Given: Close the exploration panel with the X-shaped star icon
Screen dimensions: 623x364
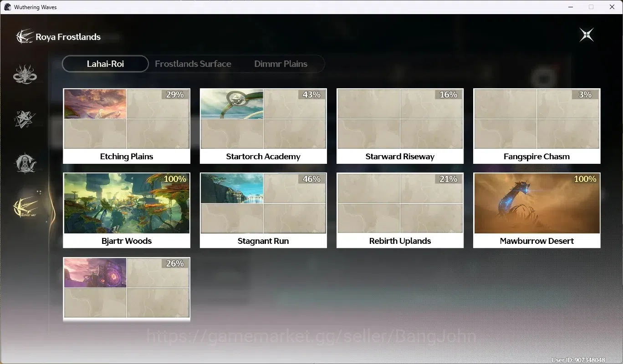Looking at the screenshot, I should pos(587,35).
